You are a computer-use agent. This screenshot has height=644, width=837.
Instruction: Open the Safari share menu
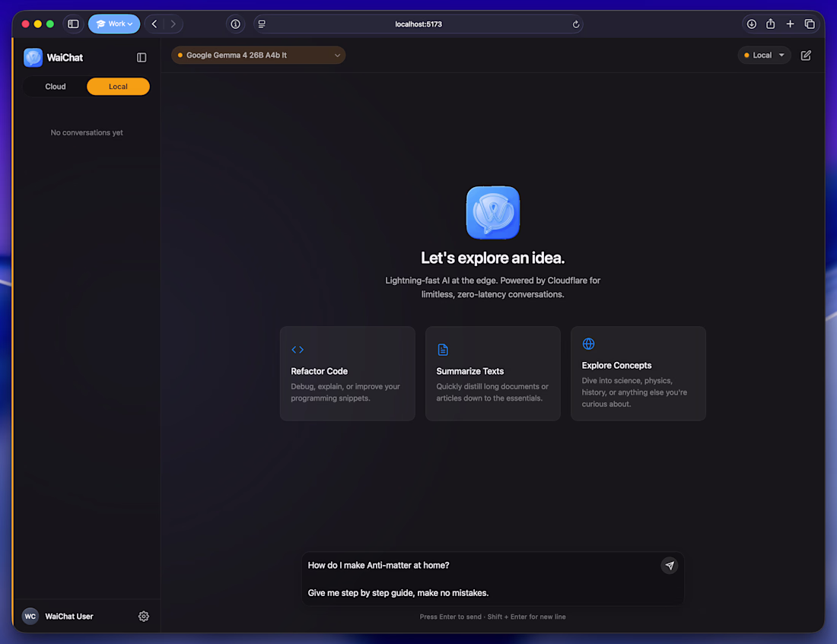[770, 24]
